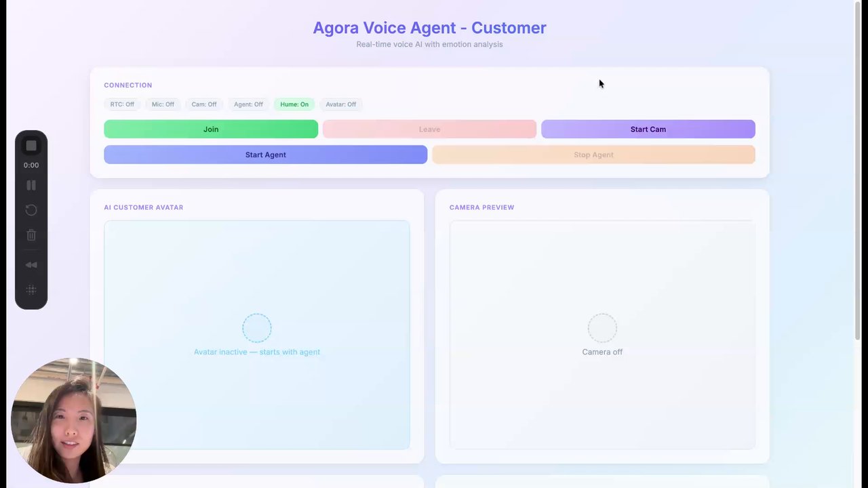Click the Cam: Off status pill
Viewport: 868px width, 488px height.
(x=204, y=104)
